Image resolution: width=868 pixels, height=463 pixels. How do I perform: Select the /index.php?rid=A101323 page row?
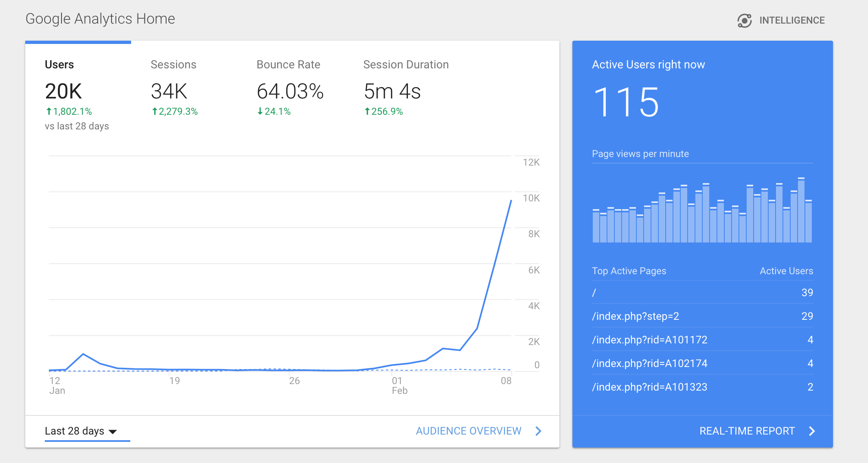(x=703, y=387)
